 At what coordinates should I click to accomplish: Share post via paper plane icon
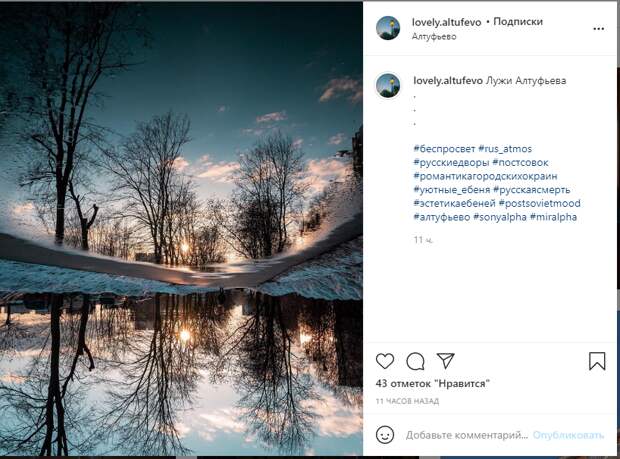pyautogui.click(x=446, y=361)
